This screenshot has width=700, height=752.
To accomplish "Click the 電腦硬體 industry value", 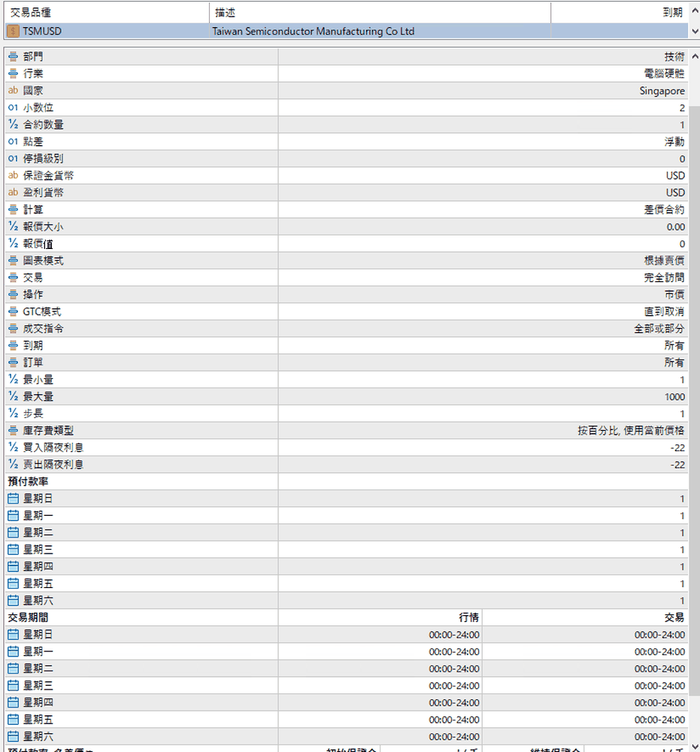I will (x=664, y=74).
